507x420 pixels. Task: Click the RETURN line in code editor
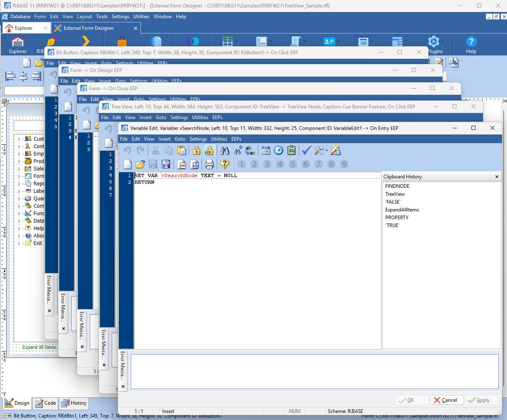(144, 182)
